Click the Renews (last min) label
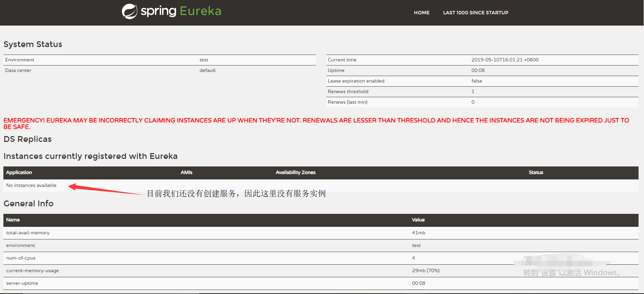Viewport: 644px width, 294px height. (347, 102)
